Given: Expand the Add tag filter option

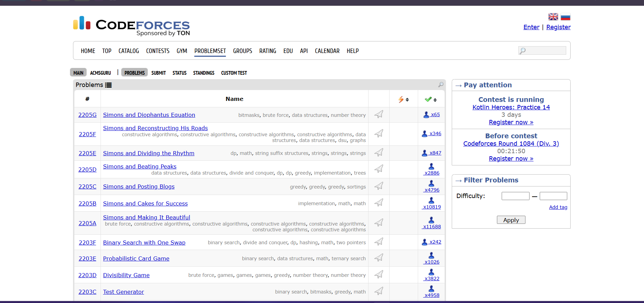Looking at the screenshot, I should pos(558,207).
